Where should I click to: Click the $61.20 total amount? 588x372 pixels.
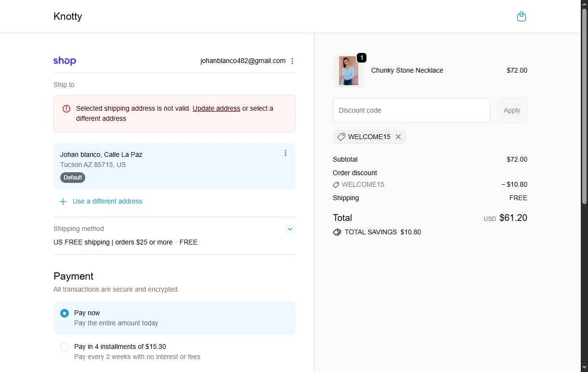tap(513, 218)
